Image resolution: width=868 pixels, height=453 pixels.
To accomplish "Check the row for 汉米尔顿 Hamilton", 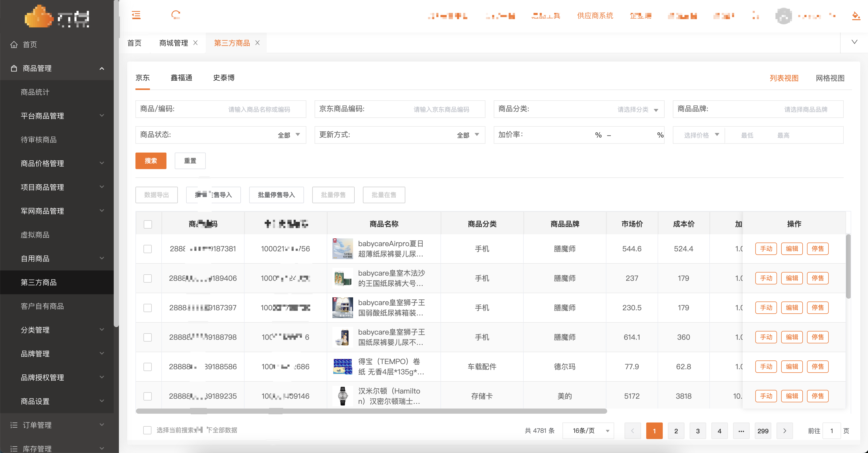I will pos(148,396).
